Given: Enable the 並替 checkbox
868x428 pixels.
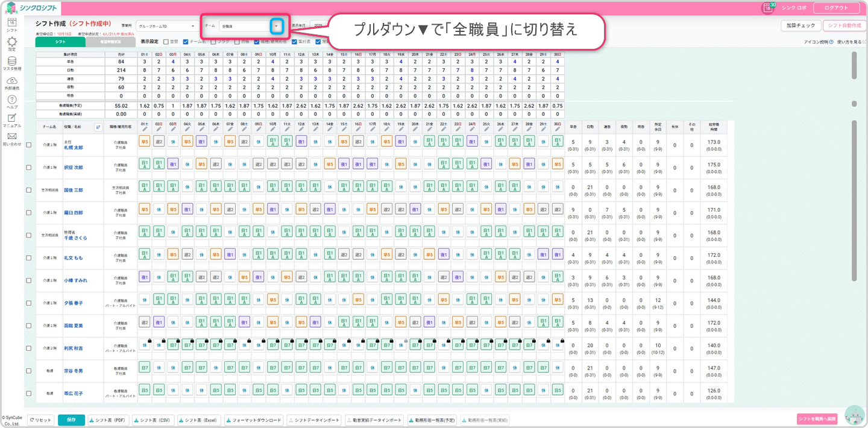Looking at the screenshot, I should pos(166,42).
